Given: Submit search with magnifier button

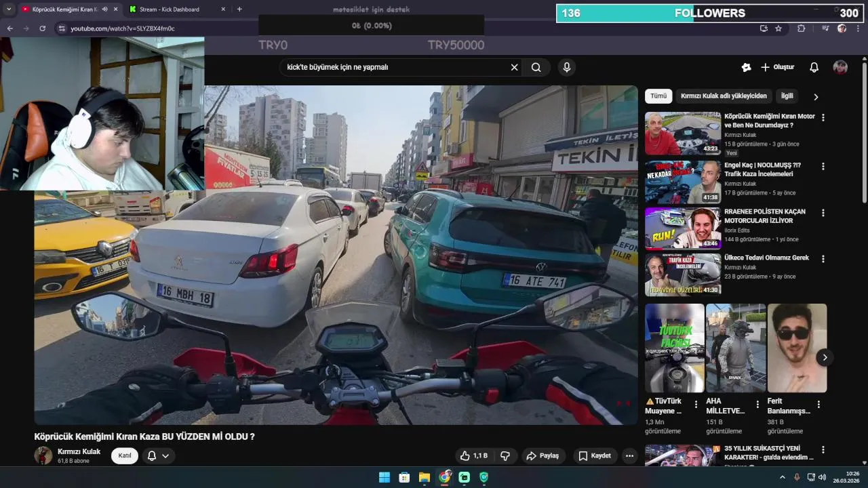Looking at the screenshot, I should pyautogui.click(x=536, y=67).
